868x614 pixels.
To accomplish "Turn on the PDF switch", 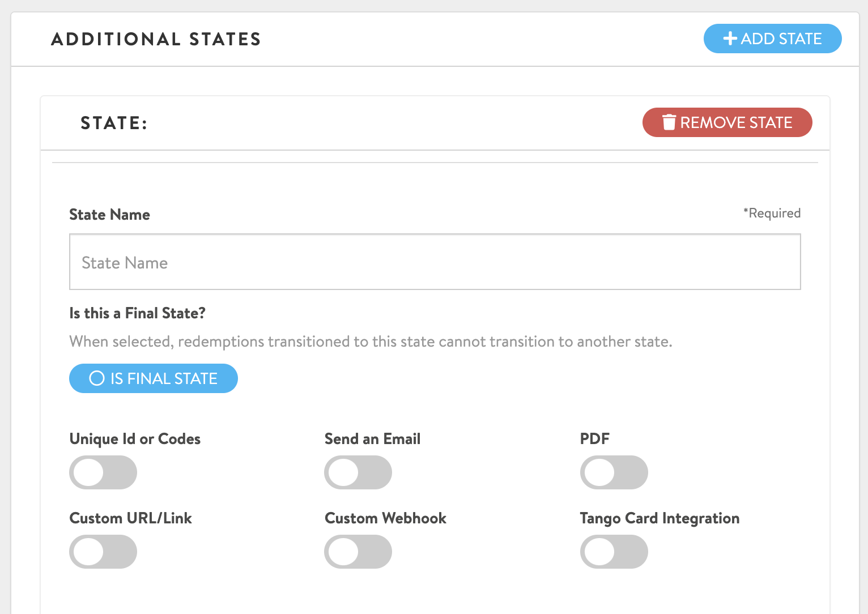I will pyautogui.click(x=614, y=472).
